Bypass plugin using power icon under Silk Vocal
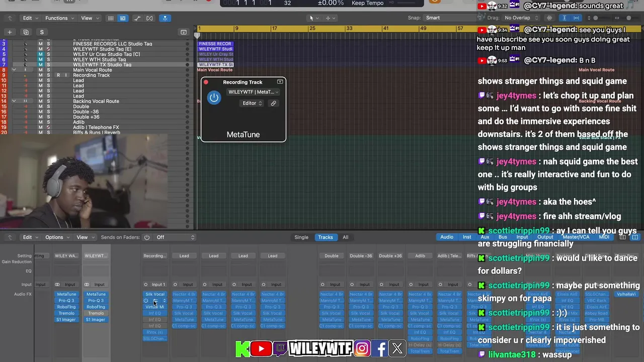Viewport: 644px width, 362px height. tap(146, 301)
